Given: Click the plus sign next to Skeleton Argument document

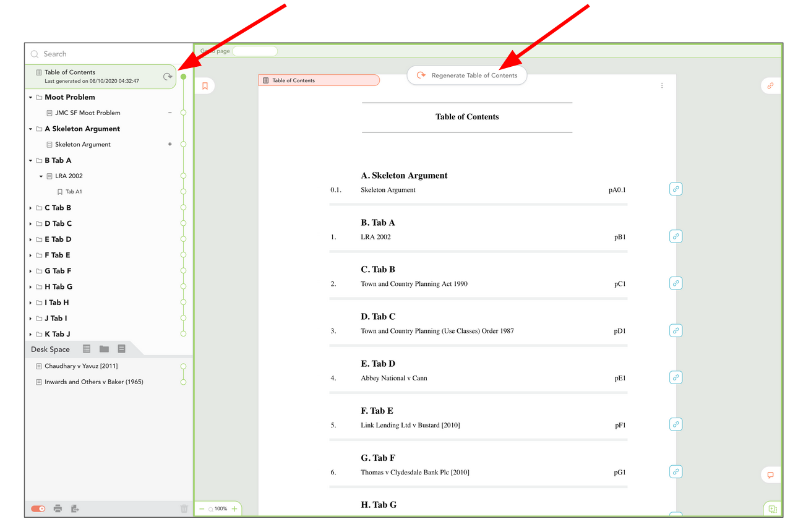Looking at the screenshot, I should tap(170, 144).
